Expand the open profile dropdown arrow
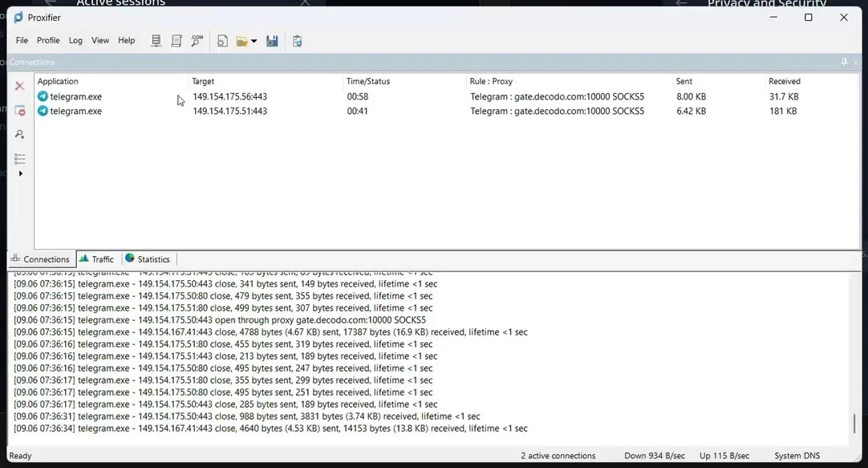This screenshot has width=868, height=468. click(x=254, y=41)
